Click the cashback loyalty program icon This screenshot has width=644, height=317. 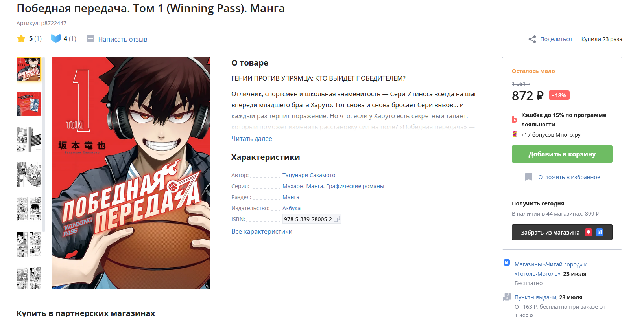click(515, 119)
